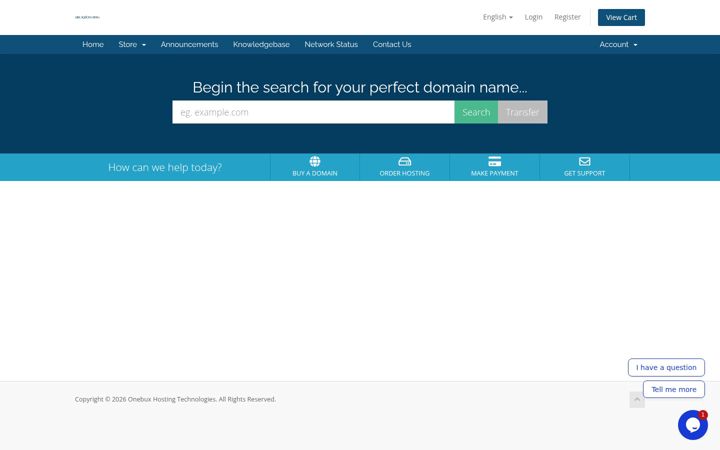
Task: Open the English language dropdown
Action: coord(498,17)
